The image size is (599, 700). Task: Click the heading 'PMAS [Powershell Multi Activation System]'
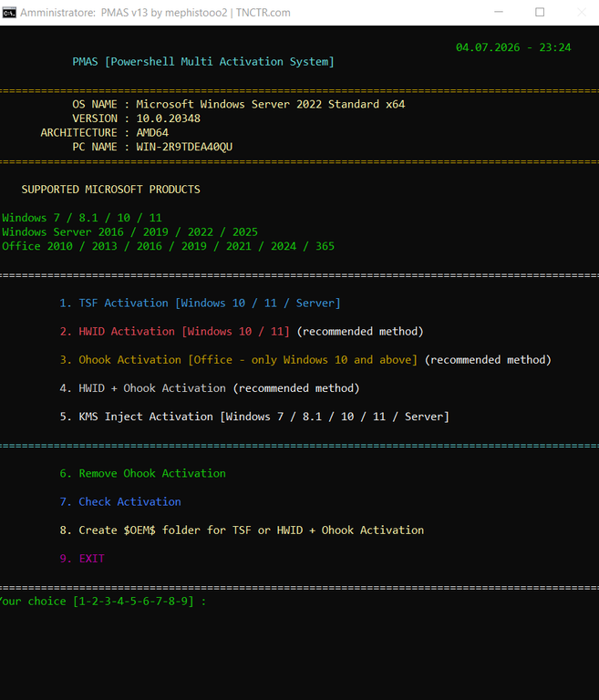pyautogui.click(x=203, y=62)
